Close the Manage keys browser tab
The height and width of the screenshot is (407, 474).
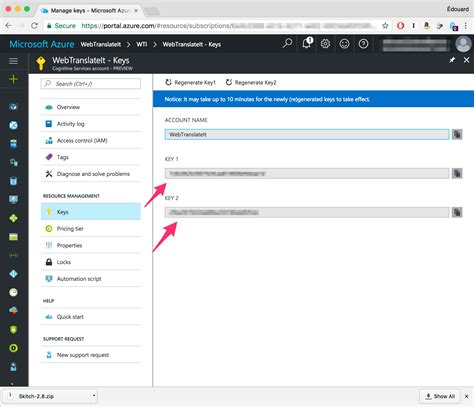coord(136,11)
